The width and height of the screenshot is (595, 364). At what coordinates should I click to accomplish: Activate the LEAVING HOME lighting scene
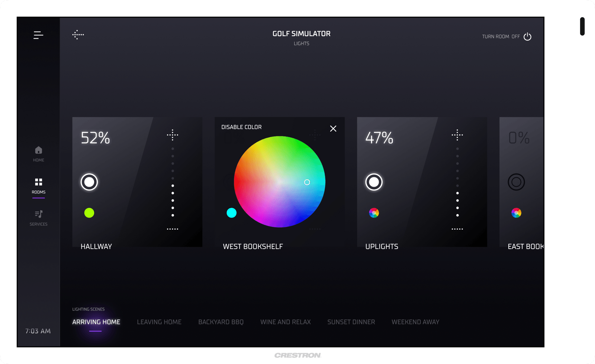(159, 322)
